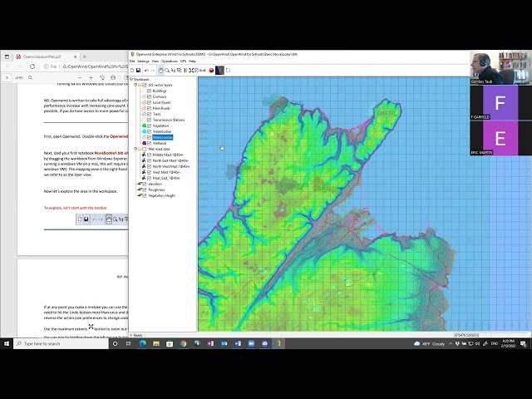Click the taskbar search box
This screenshot has height=399, width=532.
pyautogui.click(x=62, y=343)
